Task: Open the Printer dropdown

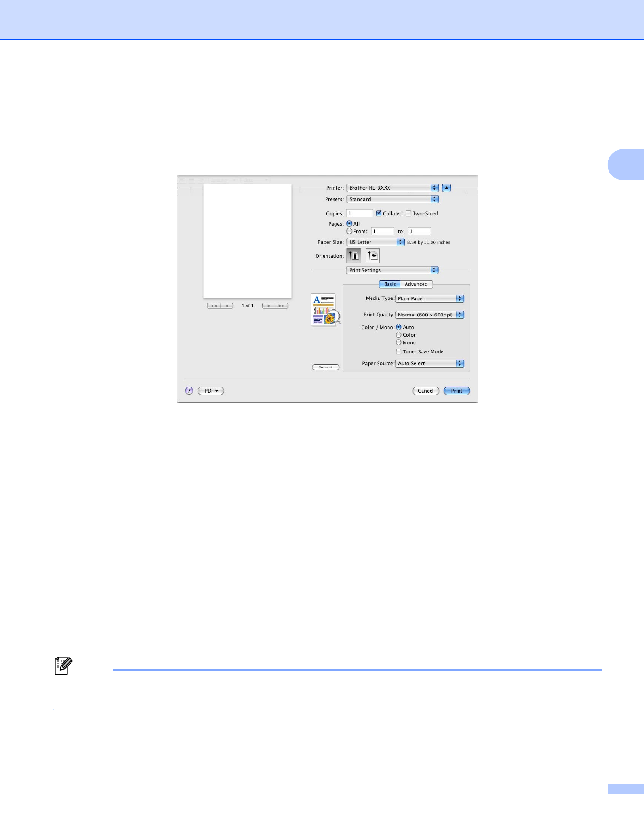Action: (x=393, y=188)
